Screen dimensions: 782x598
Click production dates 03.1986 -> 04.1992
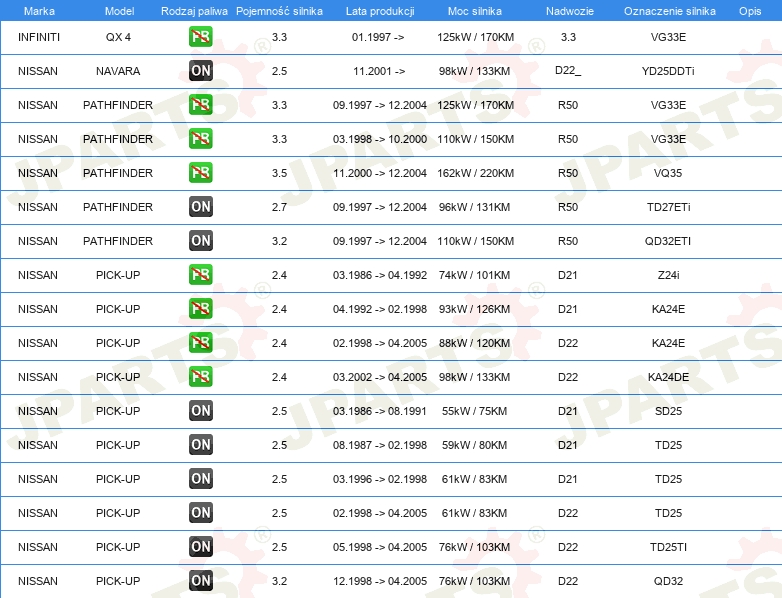pos(380,275)
